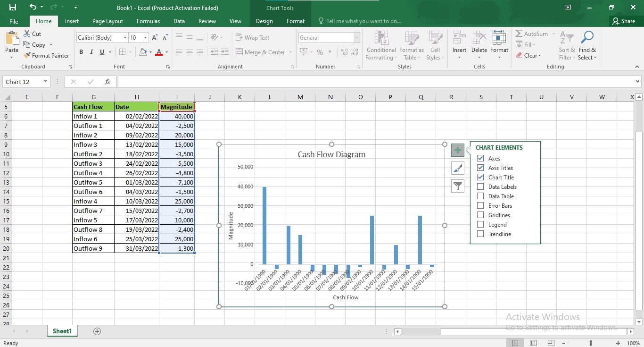
Task: Click the Copy button
Action: 34,45
